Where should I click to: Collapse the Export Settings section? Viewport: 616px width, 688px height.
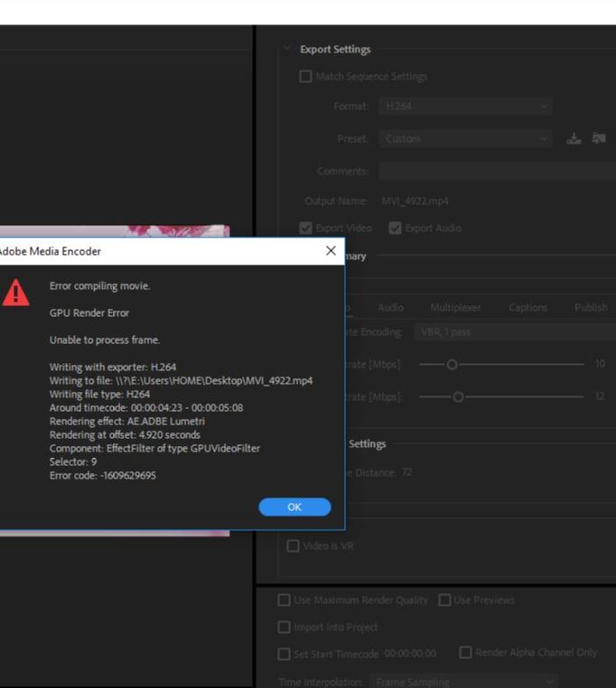(x=287, y=48)
